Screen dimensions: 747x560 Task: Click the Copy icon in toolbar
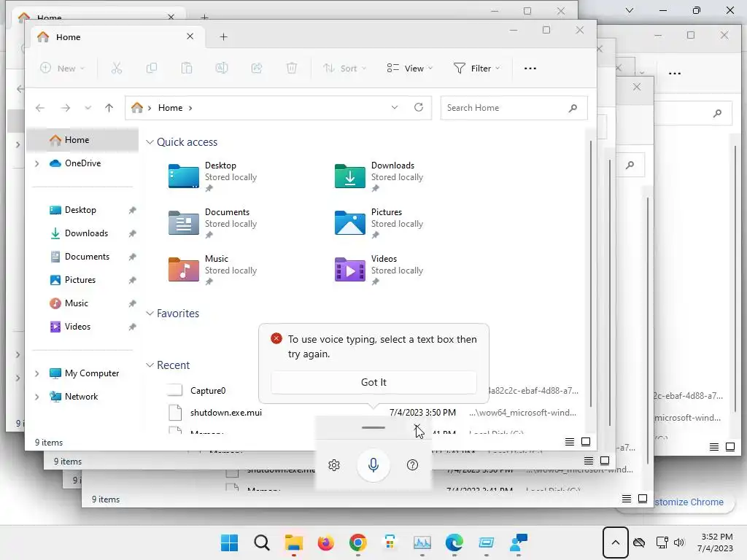point(152,68)
